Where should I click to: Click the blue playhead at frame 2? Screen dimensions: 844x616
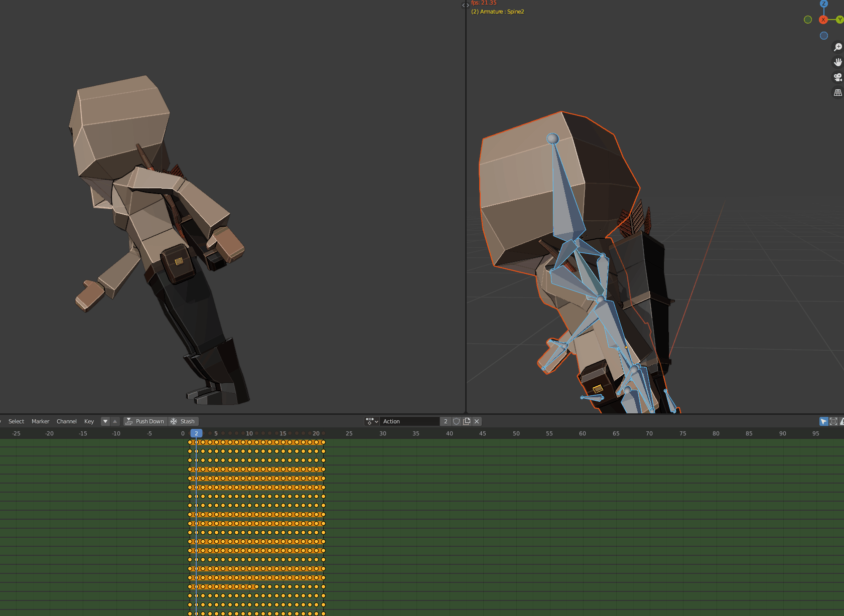(x=196, y=433)
